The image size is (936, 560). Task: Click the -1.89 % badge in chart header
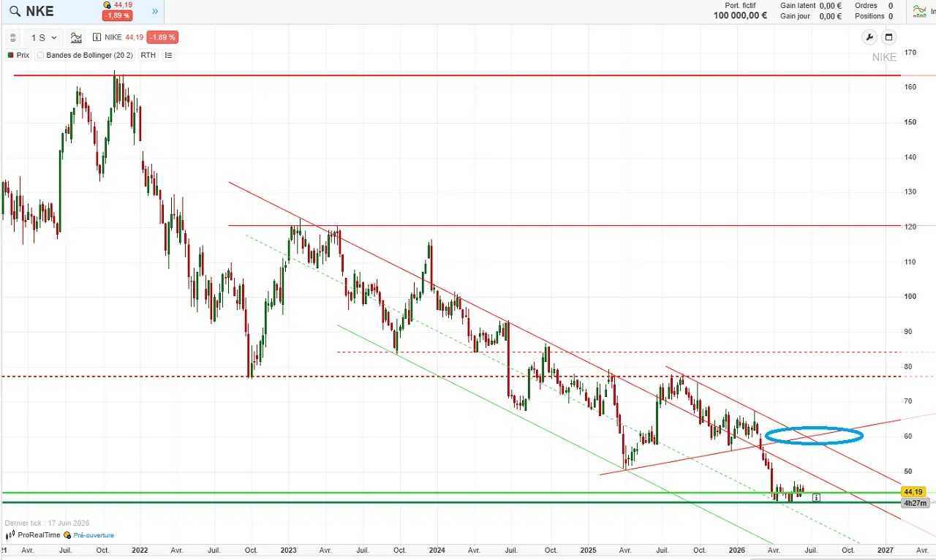click(x=162, y=37)
